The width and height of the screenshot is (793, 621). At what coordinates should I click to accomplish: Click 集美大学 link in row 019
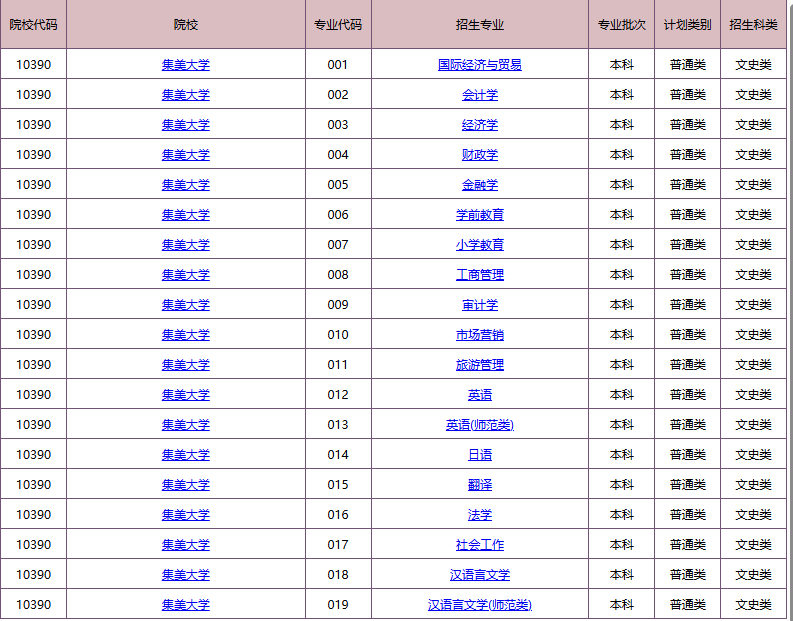pos(186,605)
